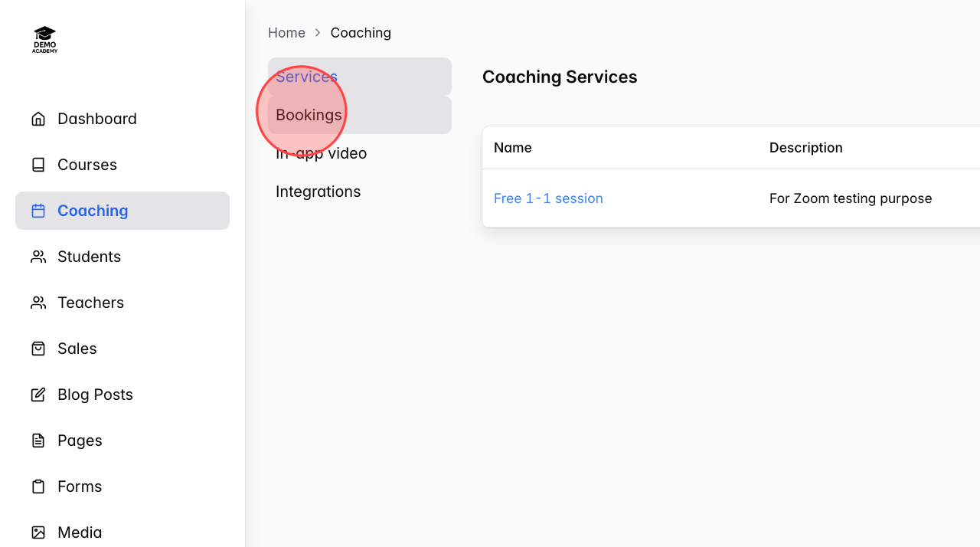The width and height of the screenshot is (980, 547).
Task: Click the Sales shopping bag icon
Action: [38, 349]
